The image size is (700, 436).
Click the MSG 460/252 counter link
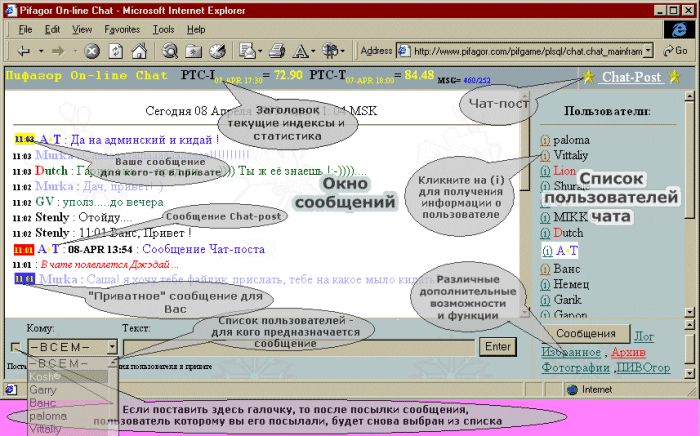(477, 81)
